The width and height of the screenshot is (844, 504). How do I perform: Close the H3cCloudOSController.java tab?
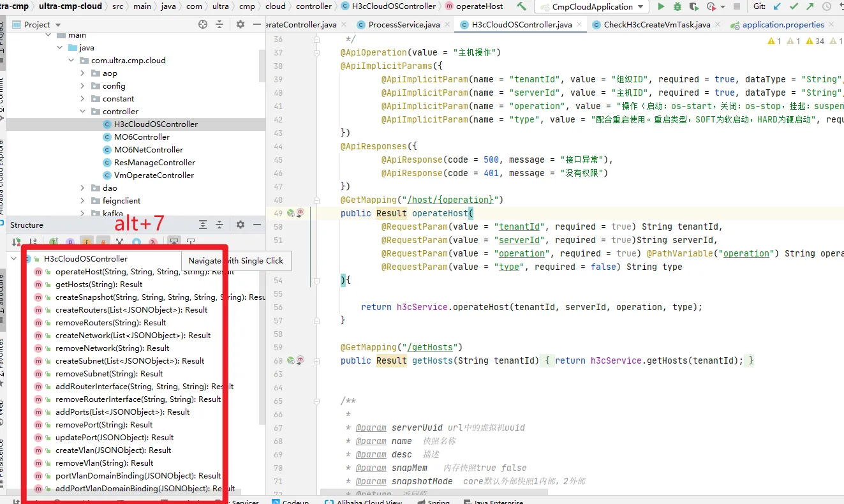coord(579,25)
